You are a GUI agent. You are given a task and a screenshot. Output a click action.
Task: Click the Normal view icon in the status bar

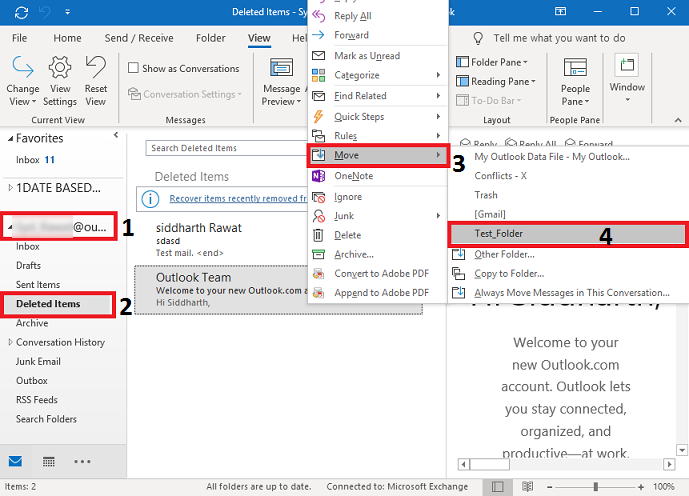pos(497,486)
